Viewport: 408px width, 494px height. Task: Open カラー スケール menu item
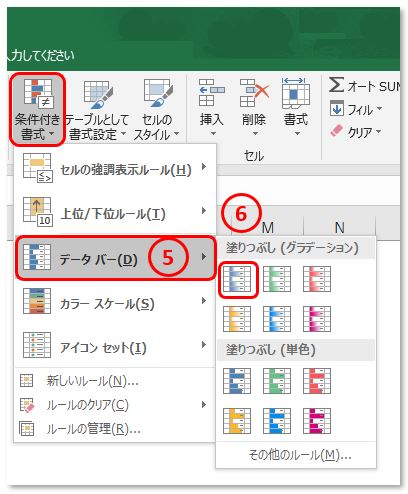[115, 302]
